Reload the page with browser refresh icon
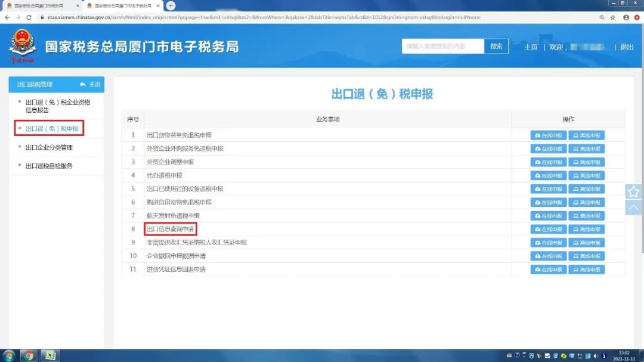This screenshot has height=362, width=644. [x=29, y=17]
